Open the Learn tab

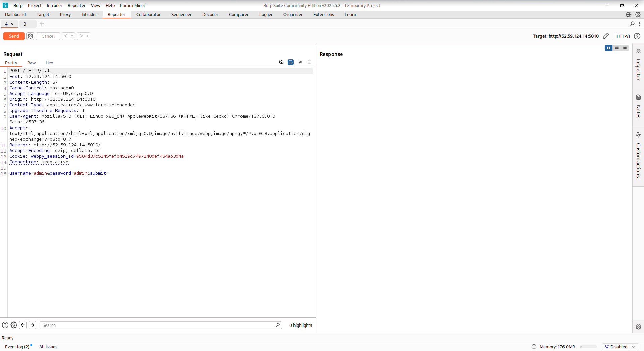click(350, 14)
